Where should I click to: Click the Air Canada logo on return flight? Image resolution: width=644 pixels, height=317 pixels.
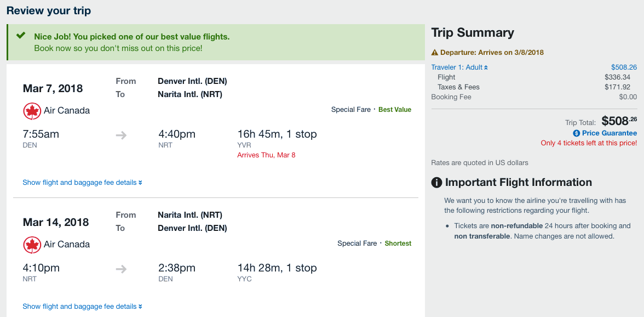click(32, 245)
